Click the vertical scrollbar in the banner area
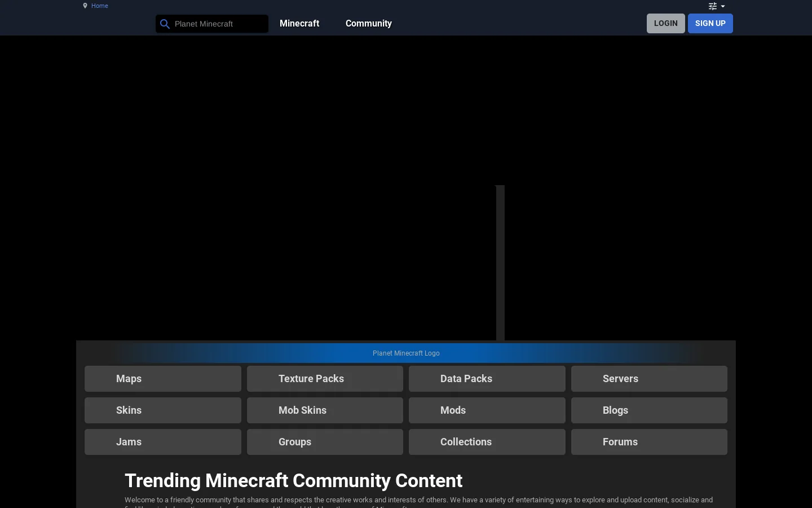Screen dimensions: 812x508 (500, 262)
